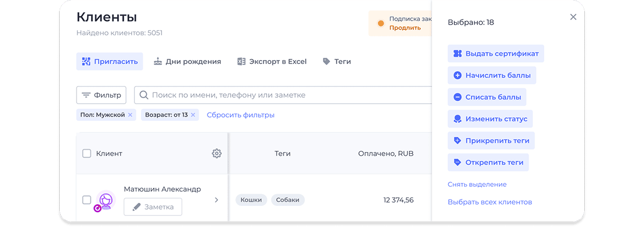The image size is (644, 227).
Task: Click the Выбрать всех клиентов link
Action: (490, 202)
